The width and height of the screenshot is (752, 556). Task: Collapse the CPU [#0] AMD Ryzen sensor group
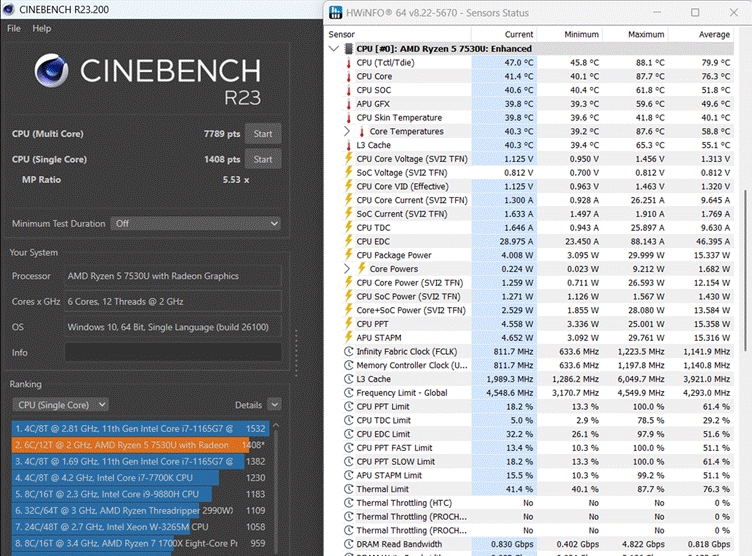click(x=334, y=48)
